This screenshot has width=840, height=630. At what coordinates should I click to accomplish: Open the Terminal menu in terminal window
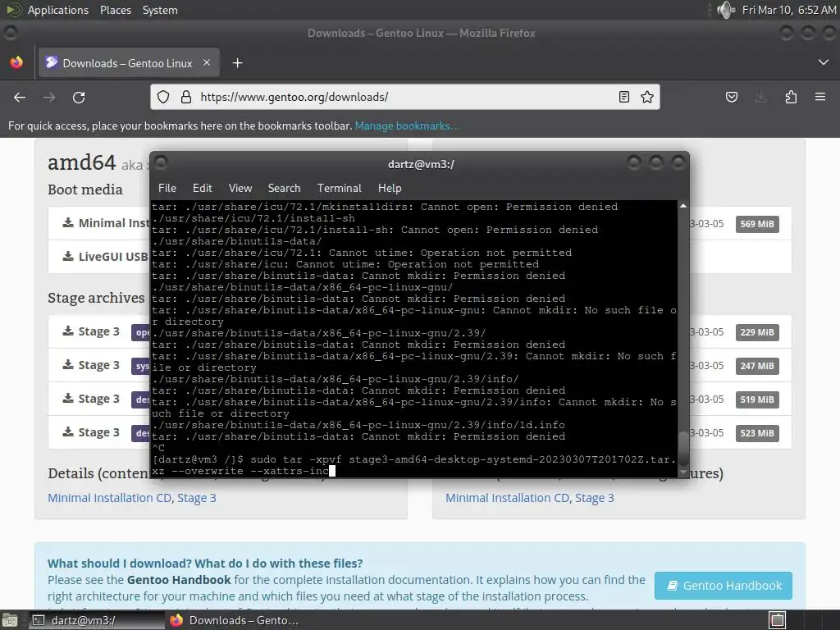(x=339, y=188)
